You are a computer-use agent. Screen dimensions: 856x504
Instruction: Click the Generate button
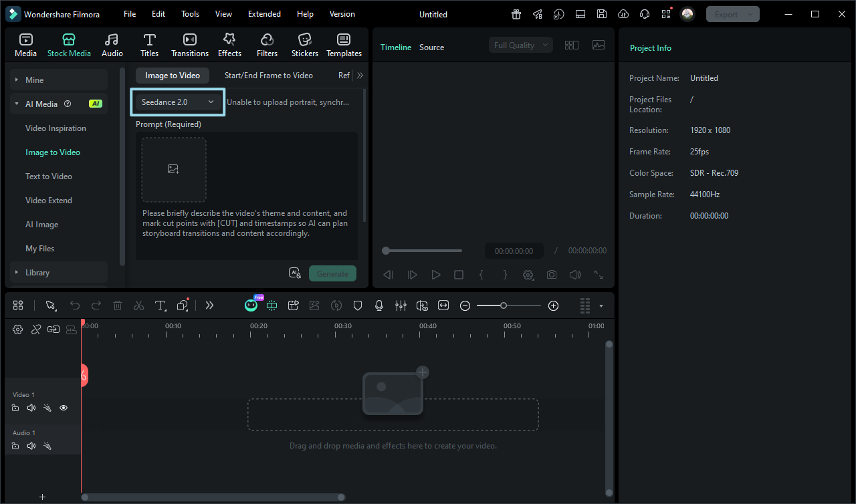pos(332,273)
